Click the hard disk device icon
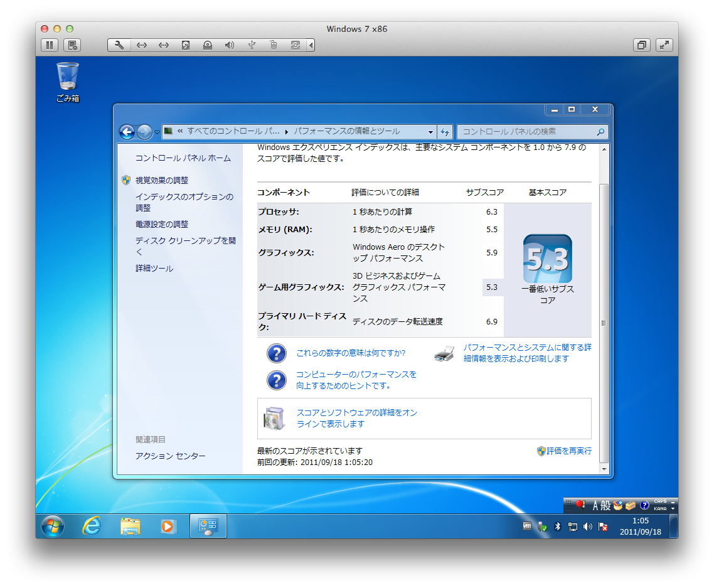The image size is (714, 588). point(185,45)
